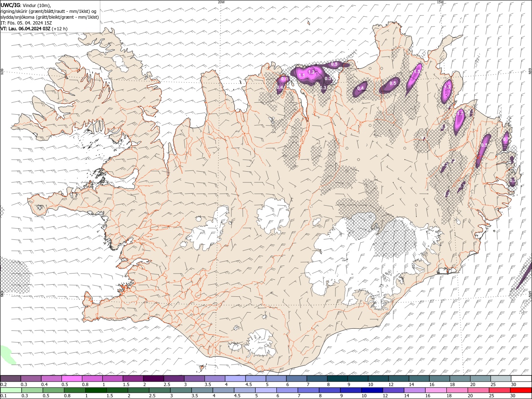This screenshot has height=399, width=532.
Task: Pick the white last swatch in the top legend row
Action: click(x=521, y=379)
